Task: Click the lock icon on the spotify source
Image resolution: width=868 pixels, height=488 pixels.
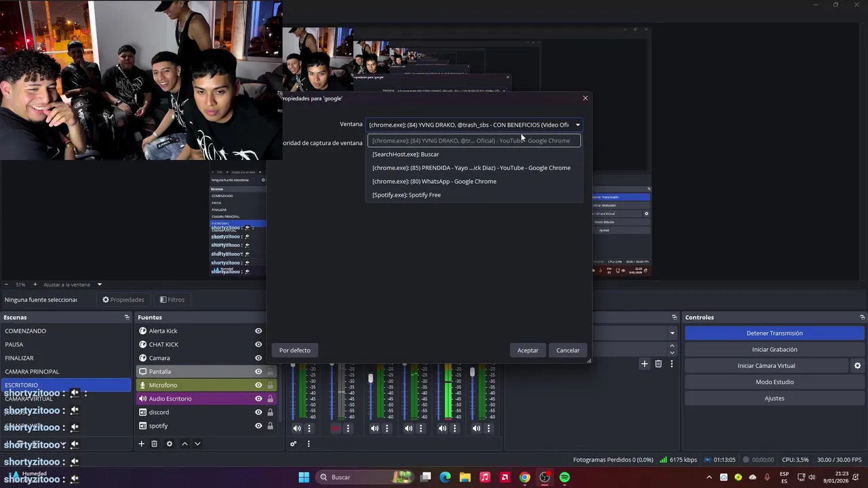Action: click(270, 426)
